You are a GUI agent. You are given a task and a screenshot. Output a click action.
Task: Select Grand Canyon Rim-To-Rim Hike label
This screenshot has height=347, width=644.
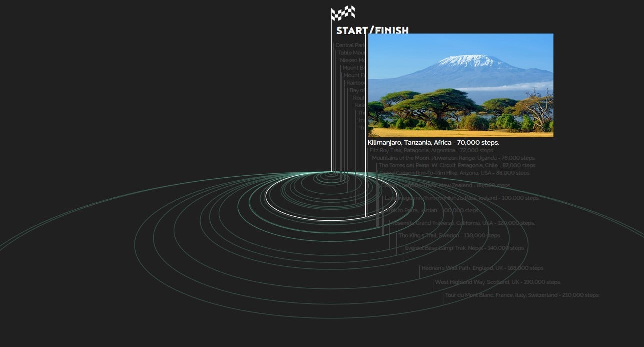[x=454, y=173]
